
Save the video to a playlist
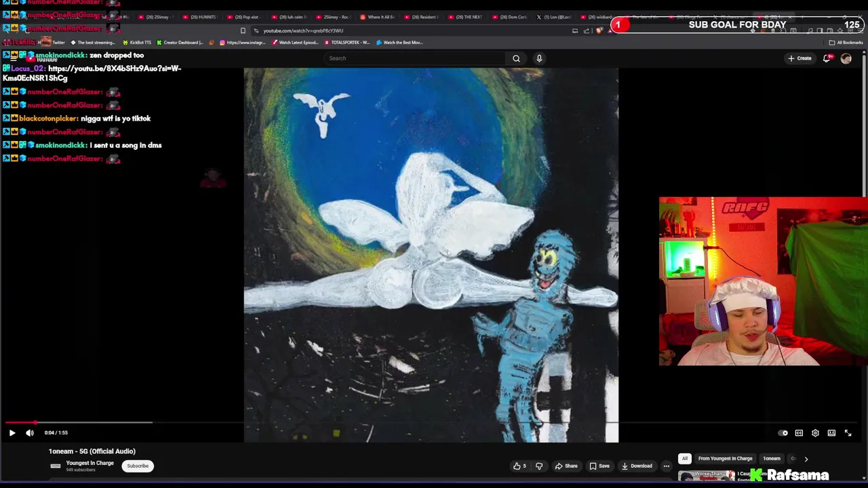click(x=599, y=466)
